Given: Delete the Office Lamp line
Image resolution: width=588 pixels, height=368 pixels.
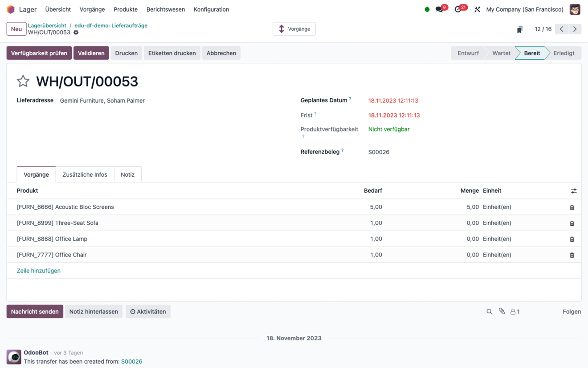Looking at the screenshot, I should 572,240.
